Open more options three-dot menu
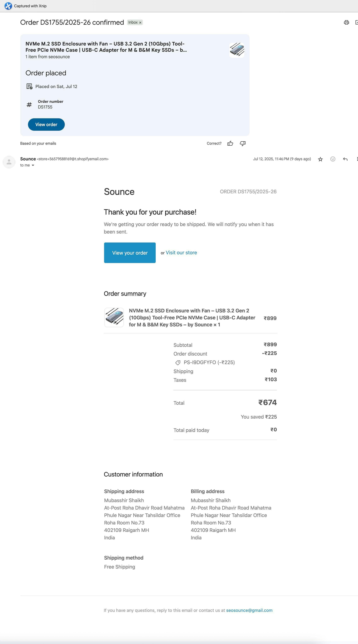 click(x=357, y=159)
